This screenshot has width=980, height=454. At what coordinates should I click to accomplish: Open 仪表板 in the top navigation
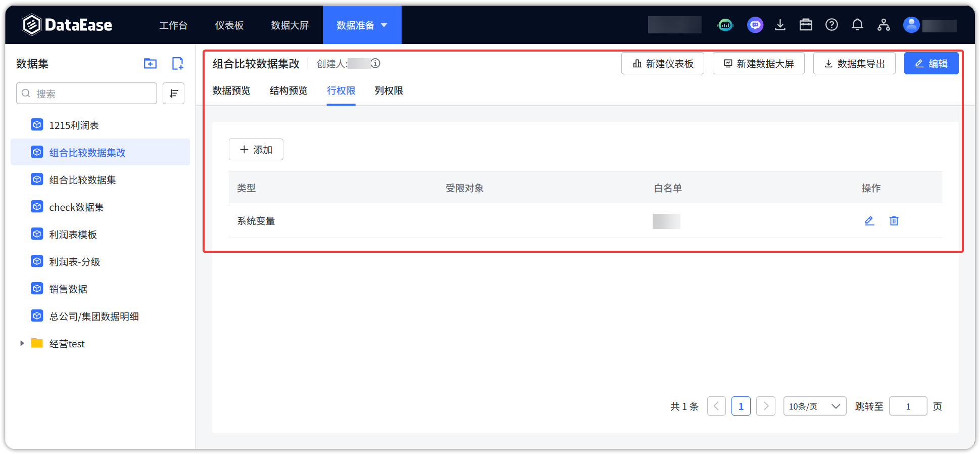tap(229, 25)
